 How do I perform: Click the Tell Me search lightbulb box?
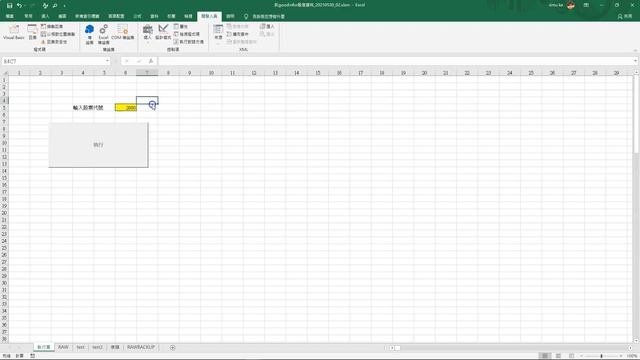[x=264, y=16]
